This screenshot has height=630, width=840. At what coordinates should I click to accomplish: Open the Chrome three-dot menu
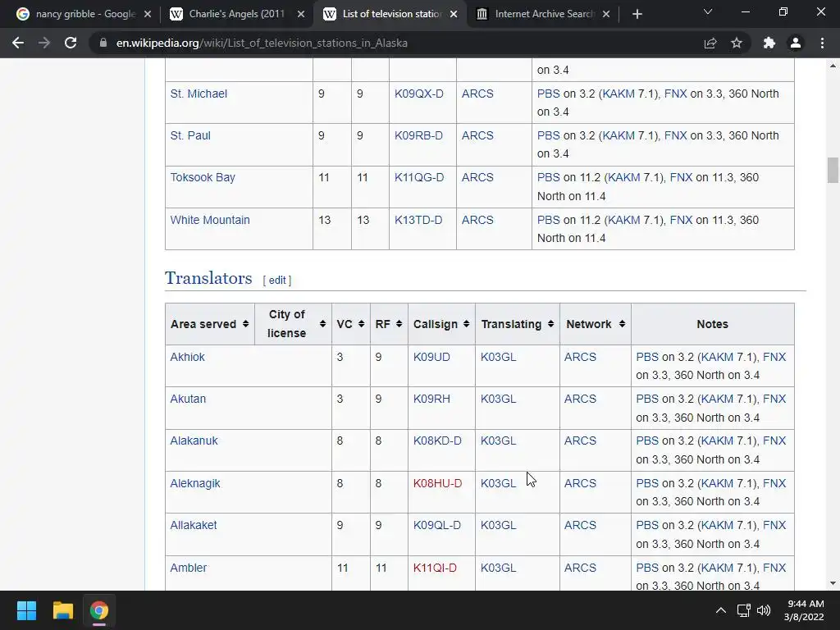pos(822,43)
